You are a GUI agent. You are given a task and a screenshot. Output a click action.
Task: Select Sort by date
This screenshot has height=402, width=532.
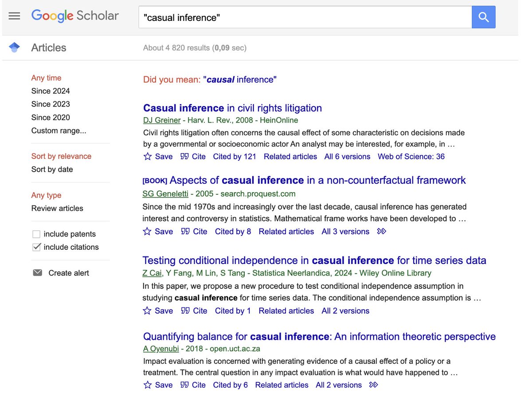pyautogui.click(x=52, y=169)
